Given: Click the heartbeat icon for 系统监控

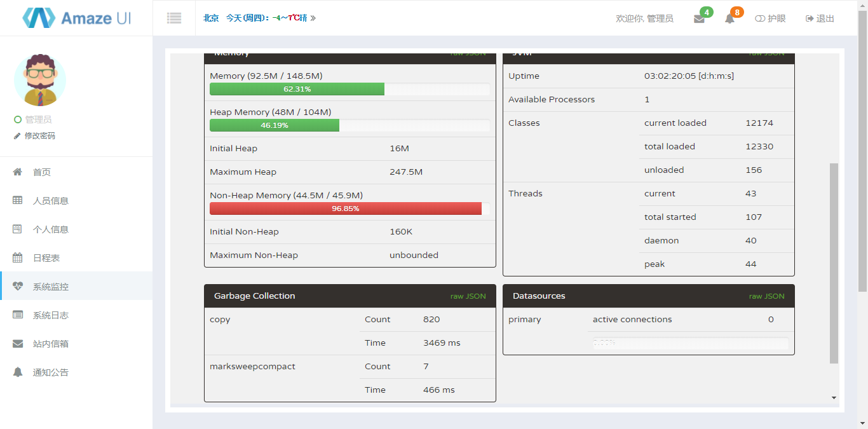Looking at the screenshot, I should pos(18,287).
